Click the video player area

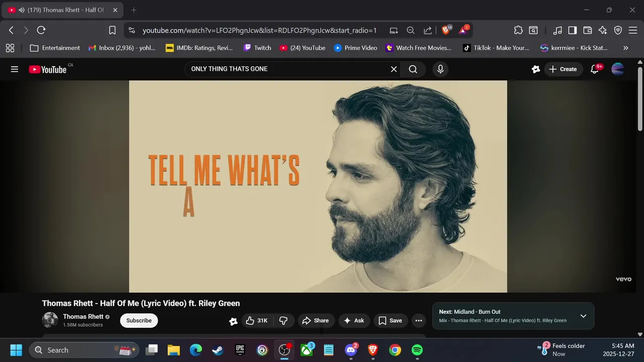(x=318, y=186)
